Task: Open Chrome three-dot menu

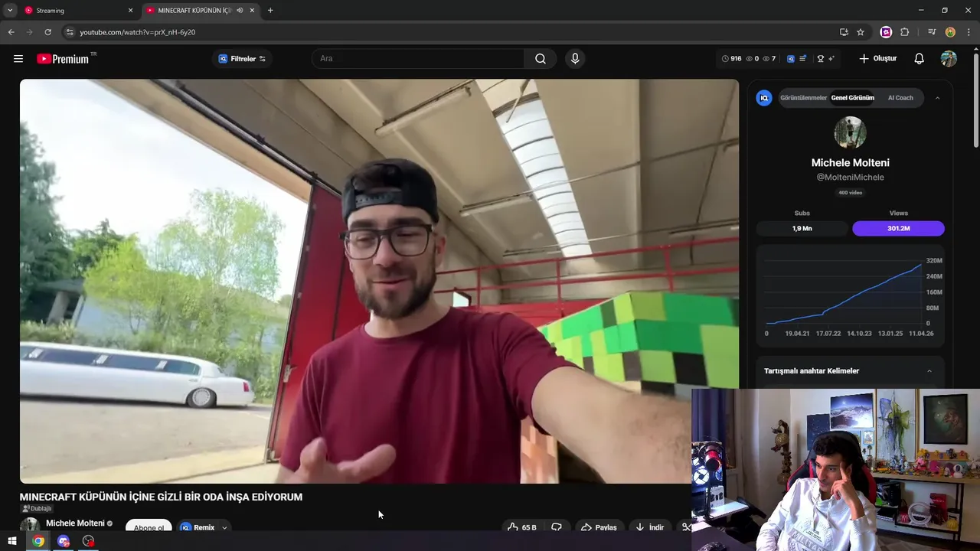Action: 969,32
